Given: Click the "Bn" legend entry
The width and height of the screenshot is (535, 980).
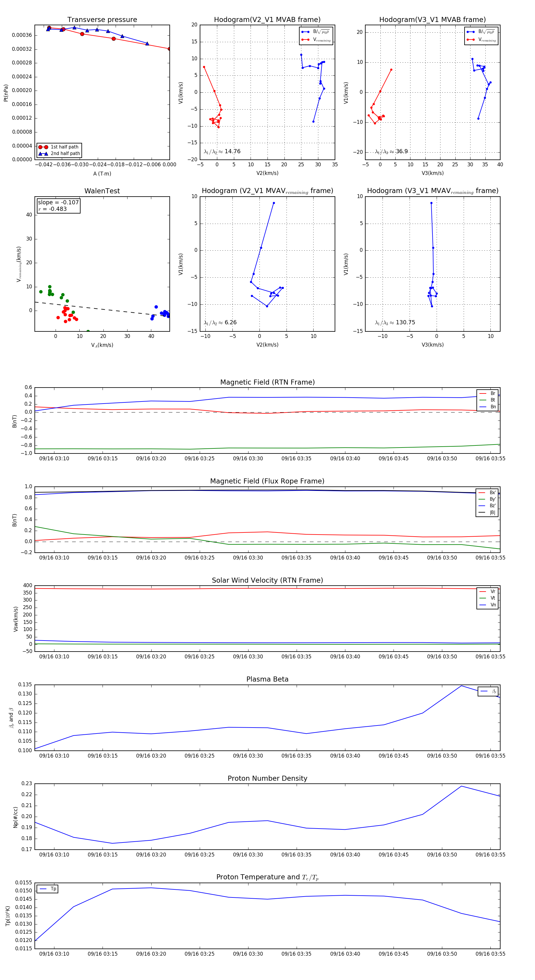Looking at the screenshot, I should pyautogui.click(x=487, y=407).
